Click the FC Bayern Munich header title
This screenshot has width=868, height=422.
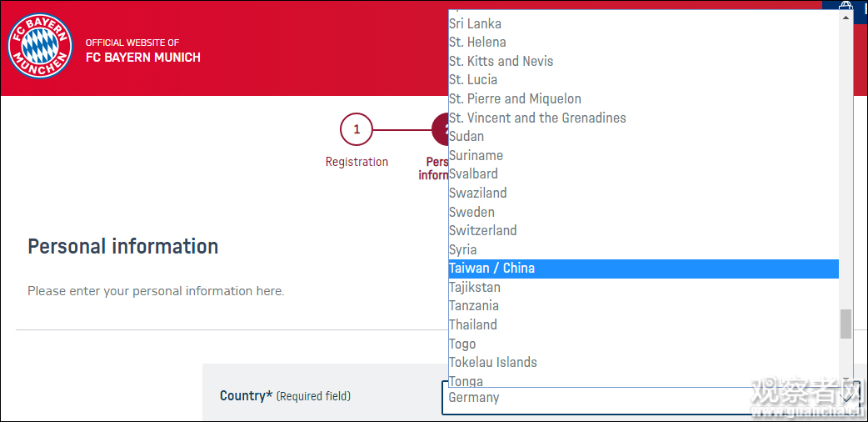(143, 58)
